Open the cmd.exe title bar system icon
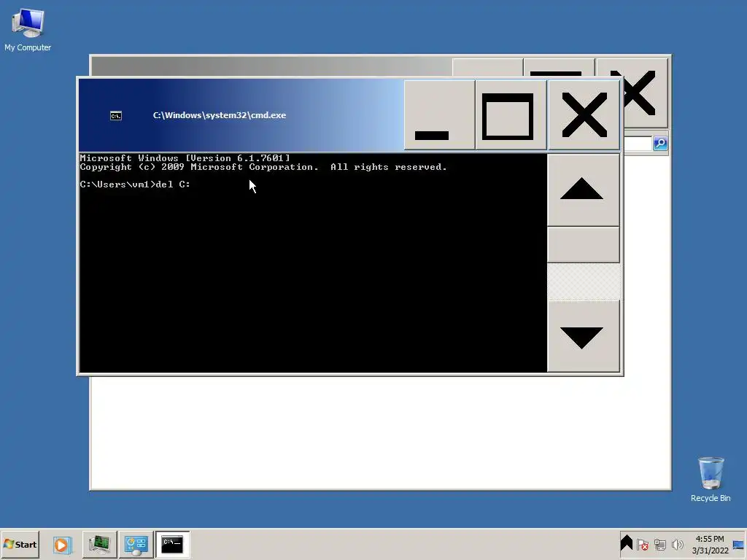Viewport: 747px width, 560px height. click(x=116, y=116)
